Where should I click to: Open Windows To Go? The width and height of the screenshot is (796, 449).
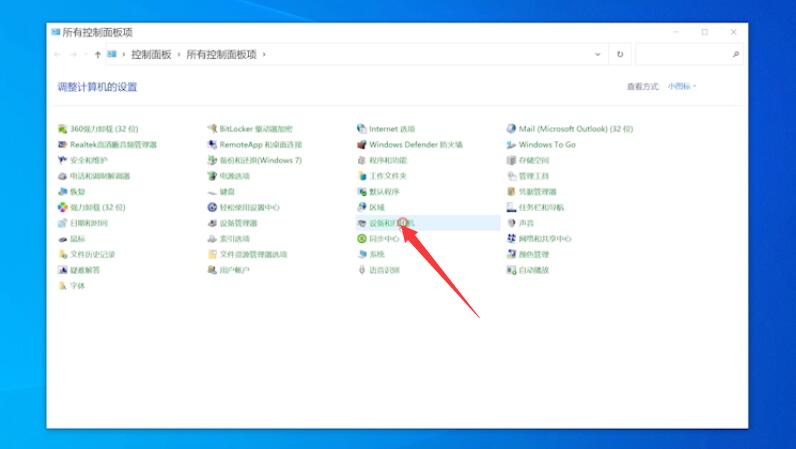[541, 145]
